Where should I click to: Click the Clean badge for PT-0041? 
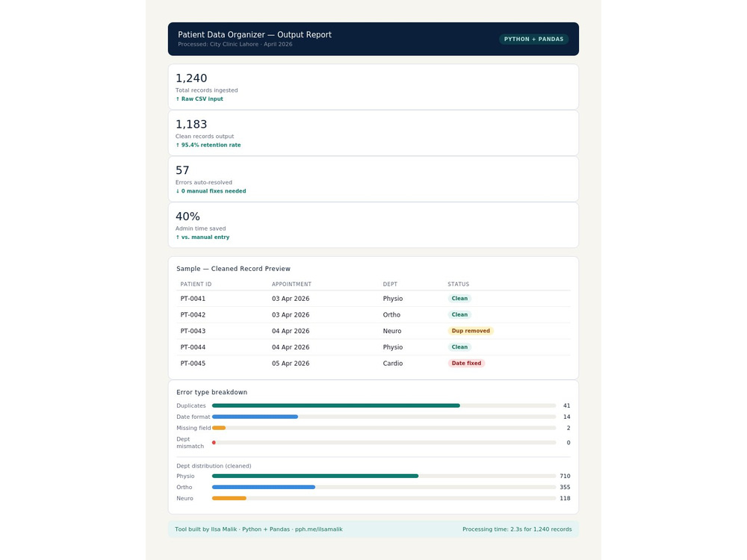tap(459, 299)
